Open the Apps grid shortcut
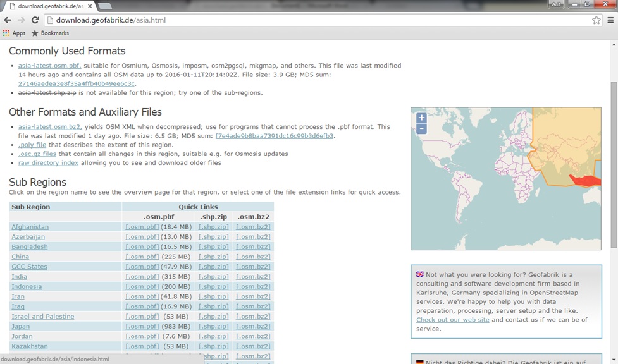Viewport: 618px width, 364px height. 9,33
